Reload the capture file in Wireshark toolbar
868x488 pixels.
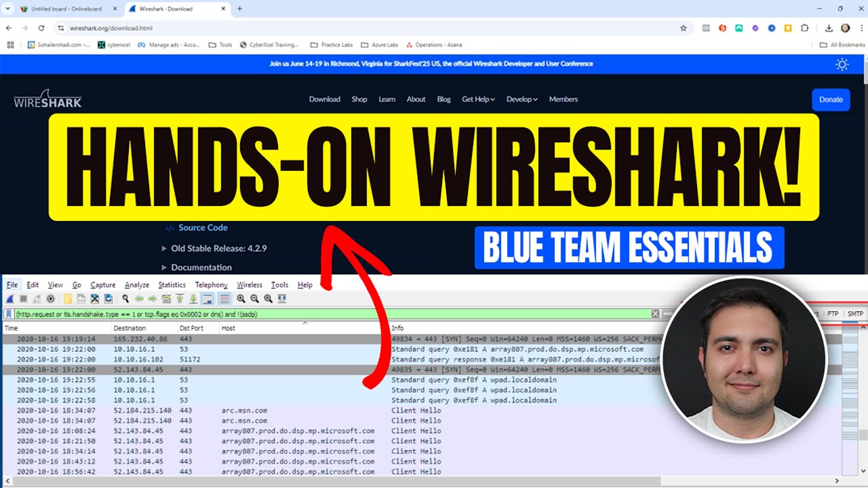[x=108, y=299]
